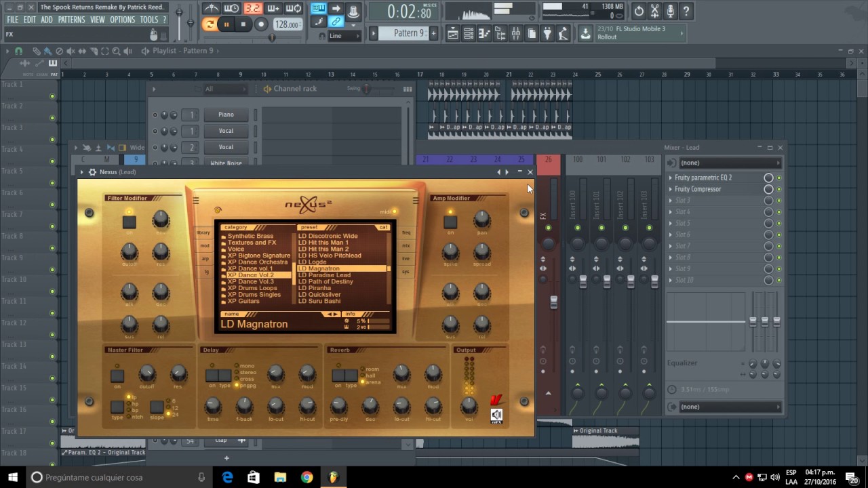Switch to Nexus arp tab

coord(204,259)
